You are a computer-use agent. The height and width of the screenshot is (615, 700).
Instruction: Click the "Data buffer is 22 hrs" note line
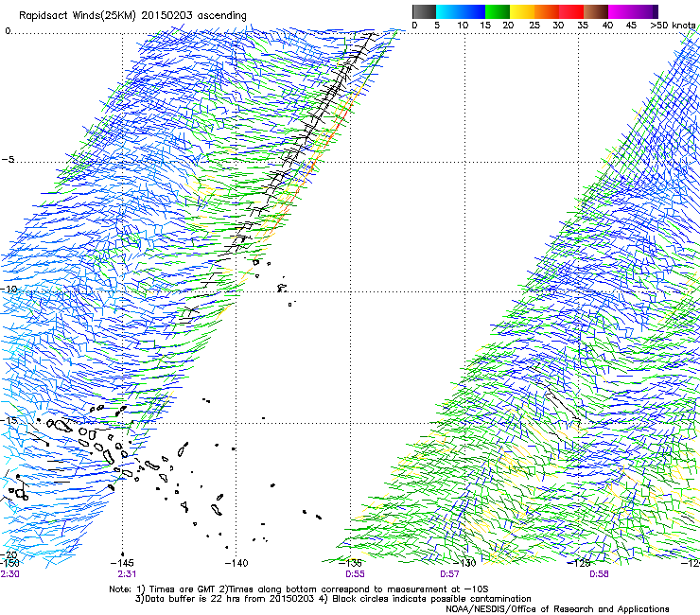(x=333, y=599)
